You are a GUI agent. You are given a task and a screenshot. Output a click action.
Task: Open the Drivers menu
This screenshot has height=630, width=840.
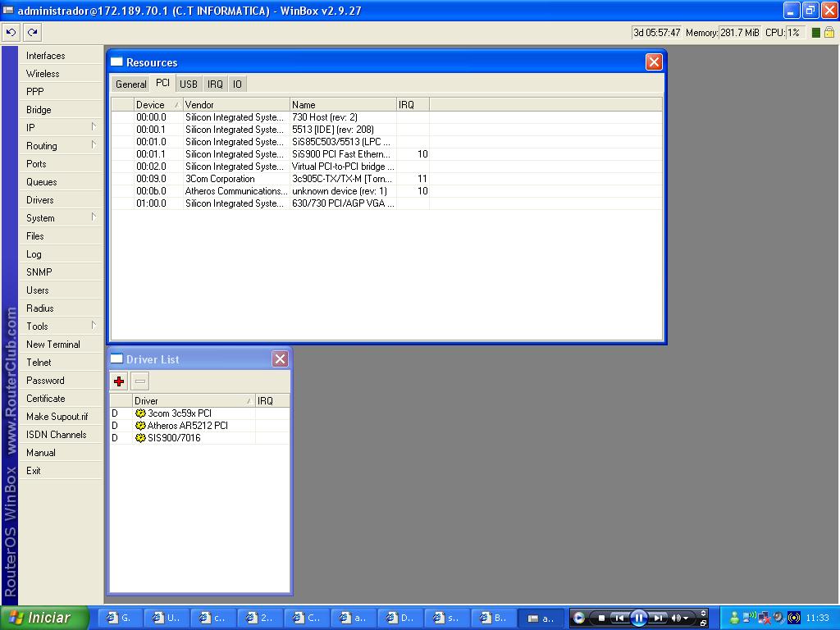61,200
